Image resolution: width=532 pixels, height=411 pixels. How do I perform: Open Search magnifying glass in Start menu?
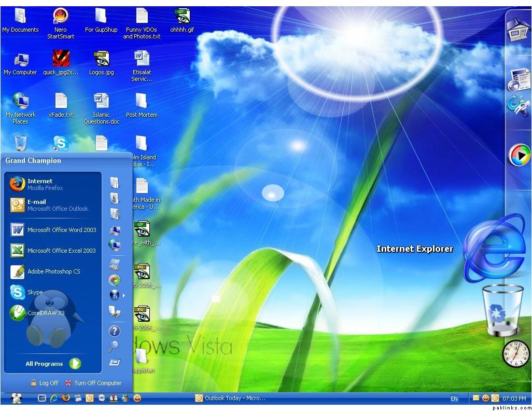(x=114, y=346)
